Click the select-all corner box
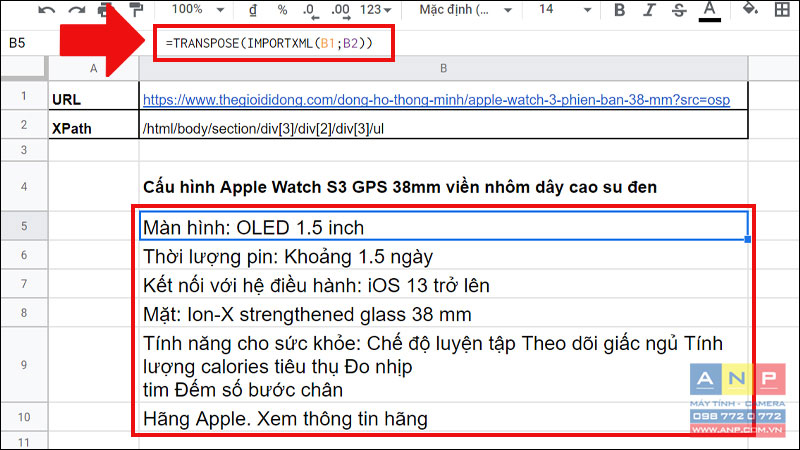The height and width of the screenshot is (450, 800). pyautogui.click(x=24, y=68)
